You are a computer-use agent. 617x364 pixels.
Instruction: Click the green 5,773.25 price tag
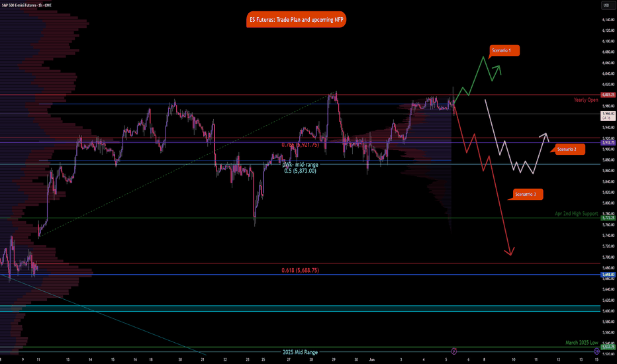[608, 218]
